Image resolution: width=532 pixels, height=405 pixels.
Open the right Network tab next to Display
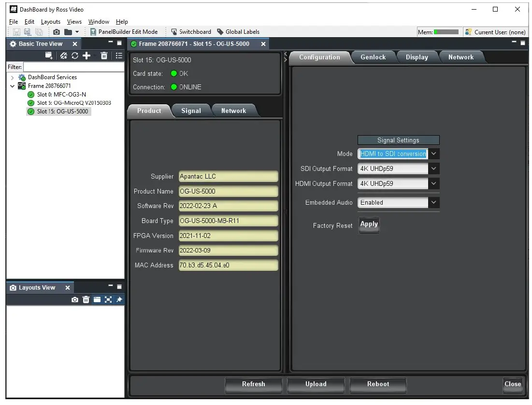(x=461, y=57)
